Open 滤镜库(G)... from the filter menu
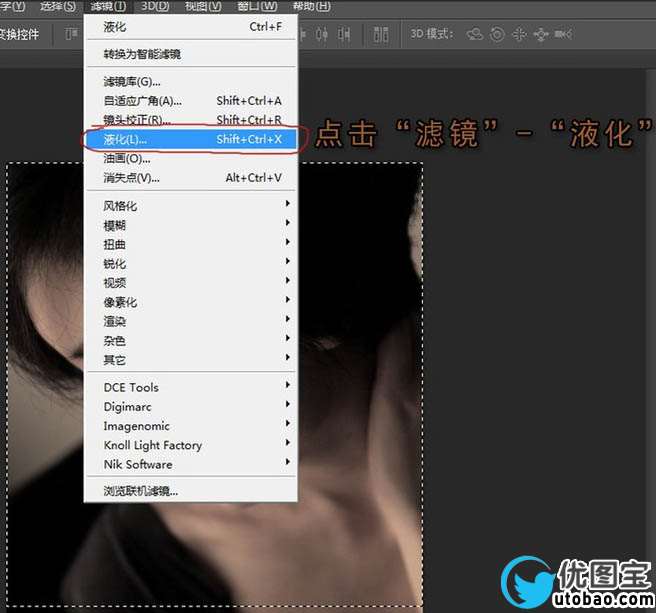Viewport: 656px width, 613px height. pos(132,81)
